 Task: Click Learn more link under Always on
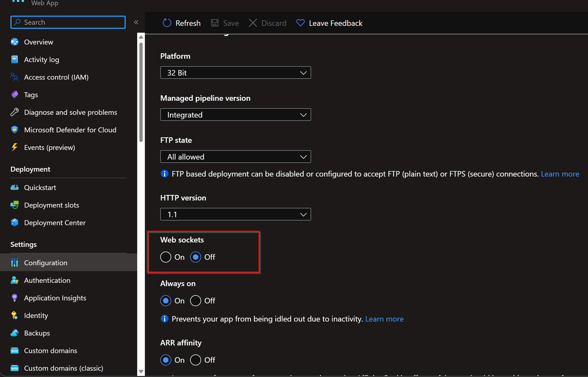click(384, 319)
